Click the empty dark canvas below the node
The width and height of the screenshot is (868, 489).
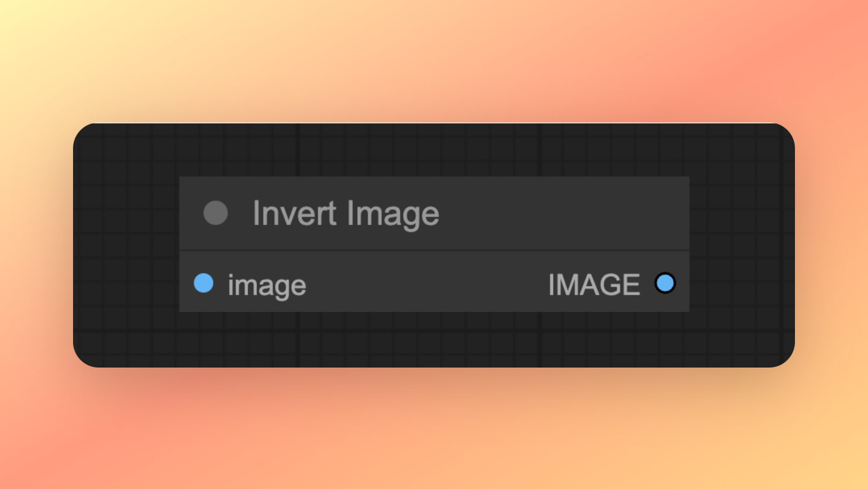coord(434,340)
